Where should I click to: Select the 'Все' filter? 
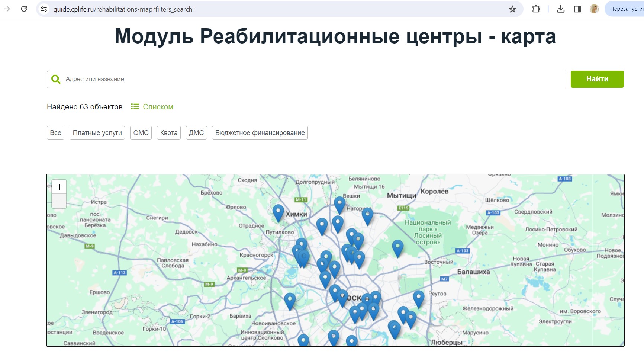55,133
